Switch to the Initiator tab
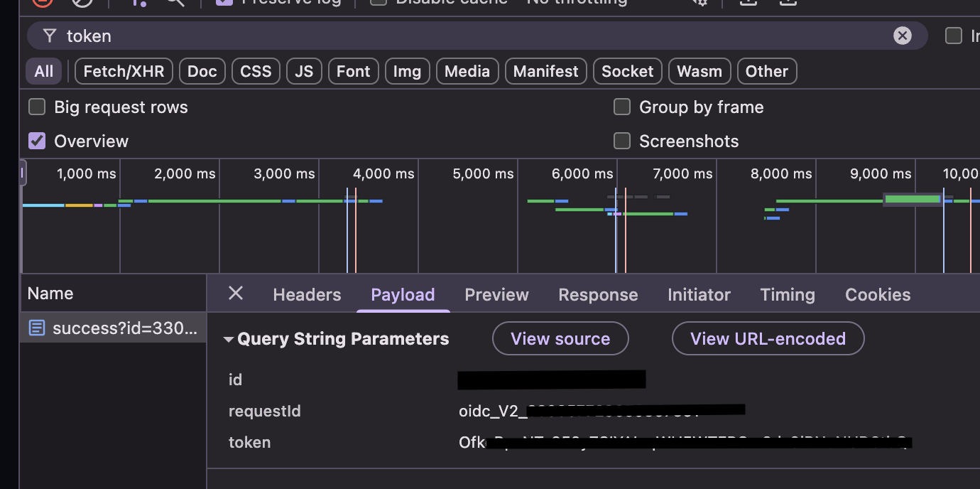980x489 pixels. click(699, 294)
